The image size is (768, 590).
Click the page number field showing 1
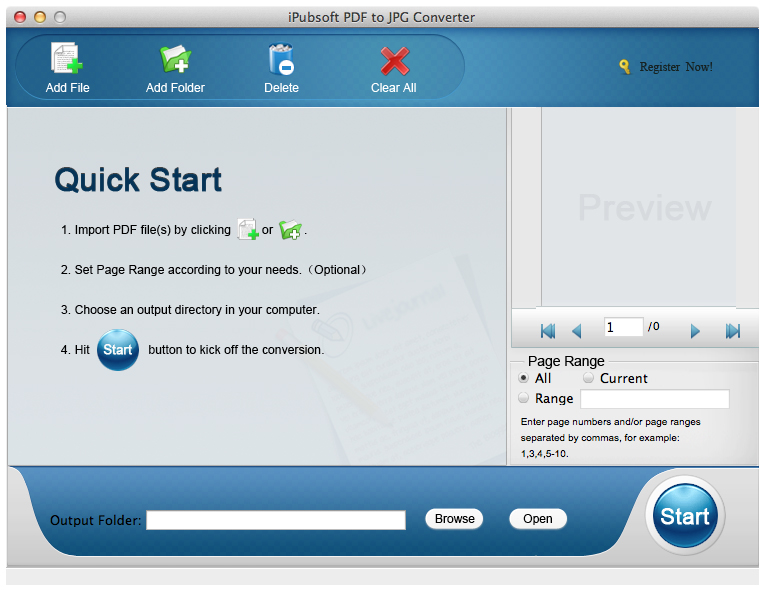click(x=624, y=327)
